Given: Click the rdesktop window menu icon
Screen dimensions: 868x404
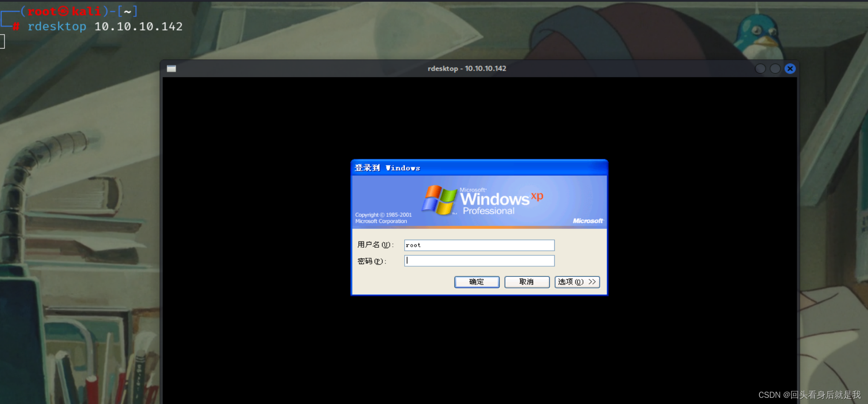Looking at the screenshot, I should (x=171, y=68).
